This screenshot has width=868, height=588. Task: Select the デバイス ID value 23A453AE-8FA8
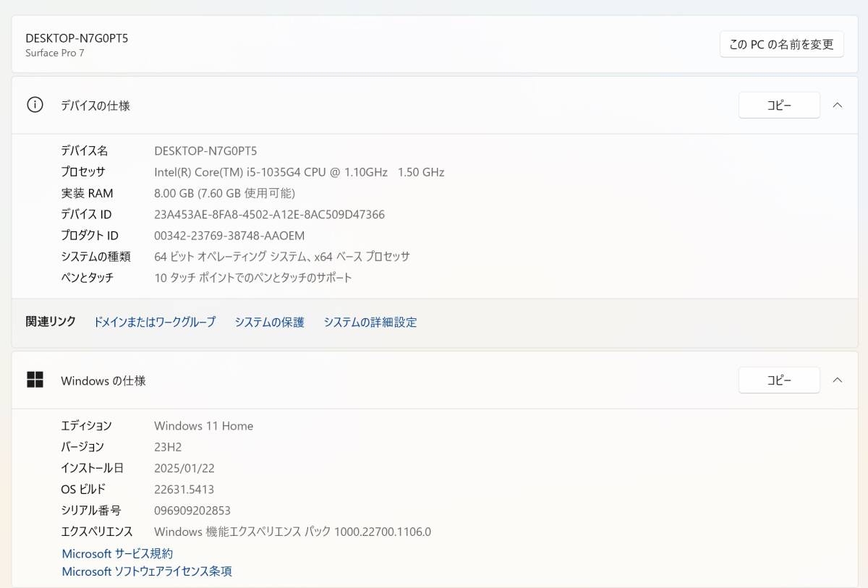(269, 214)
